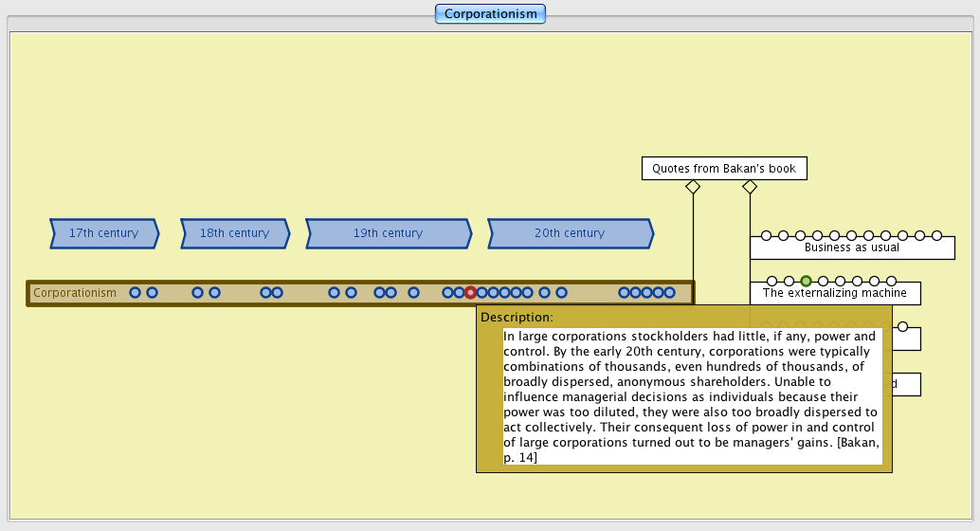980x531 pixels.
Task: Click the Business as usual label
Action: [x=851, y=247]
